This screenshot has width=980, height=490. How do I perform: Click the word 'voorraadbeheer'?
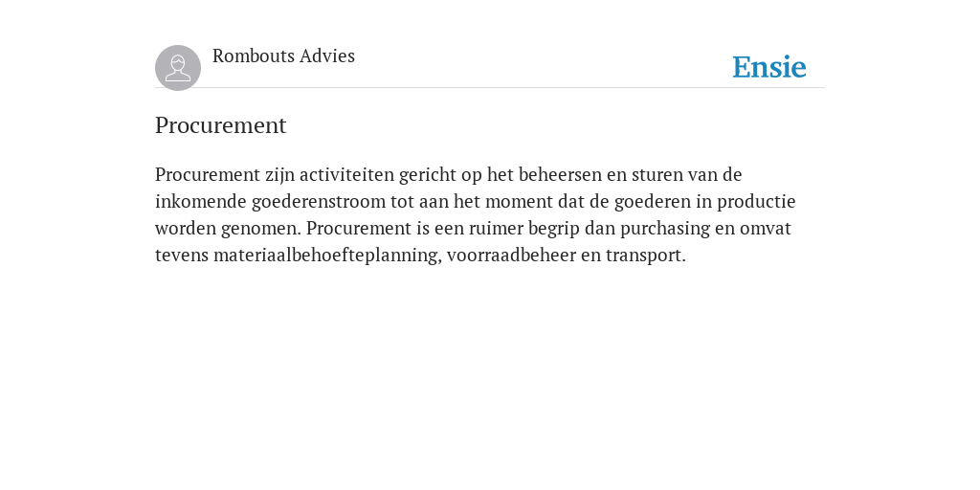click(511, 255)
